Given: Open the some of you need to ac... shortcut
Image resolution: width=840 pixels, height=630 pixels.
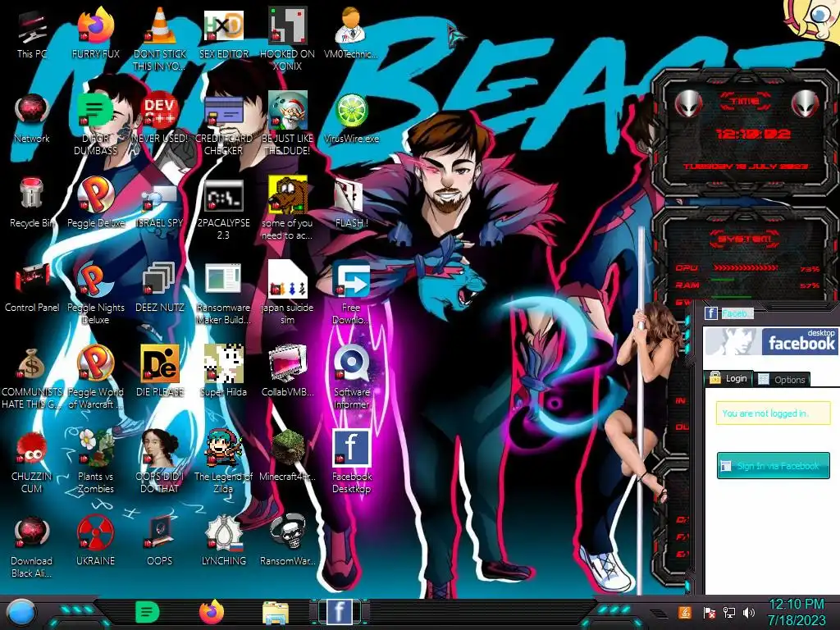Looking at the screenshot, I should tap(287, 209).
